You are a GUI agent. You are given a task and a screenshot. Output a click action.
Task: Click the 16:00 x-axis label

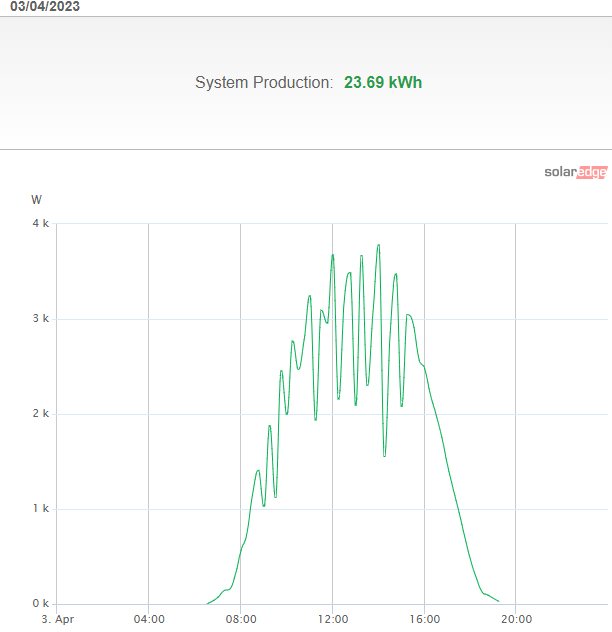425,619
